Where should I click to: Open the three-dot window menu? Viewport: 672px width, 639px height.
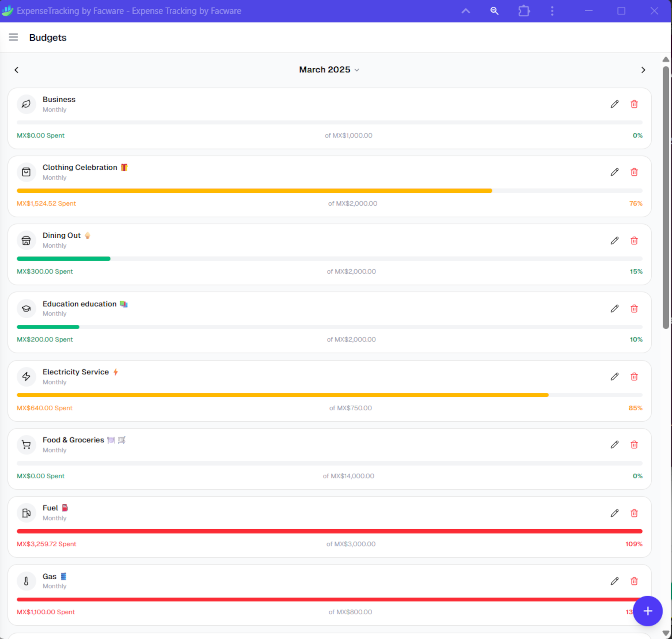[x=552, y=11]
